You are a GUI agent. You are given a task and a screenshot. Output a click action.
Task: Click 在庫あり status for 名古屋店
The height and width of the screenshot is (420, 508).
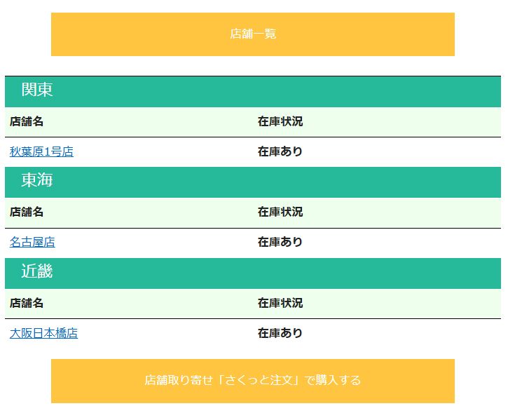coord(280,242)
